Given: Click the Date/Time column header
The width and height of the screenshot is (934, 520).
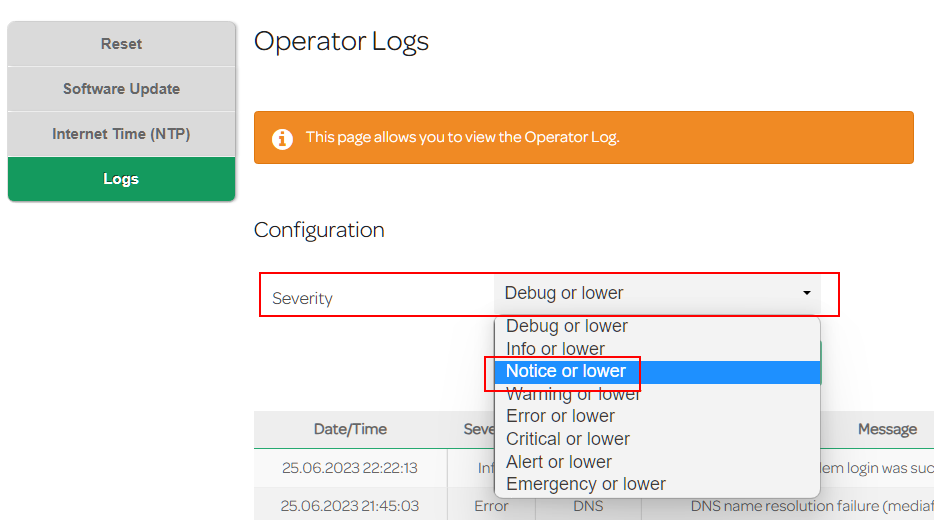Looking at the screenshot, I should point(350,429).
